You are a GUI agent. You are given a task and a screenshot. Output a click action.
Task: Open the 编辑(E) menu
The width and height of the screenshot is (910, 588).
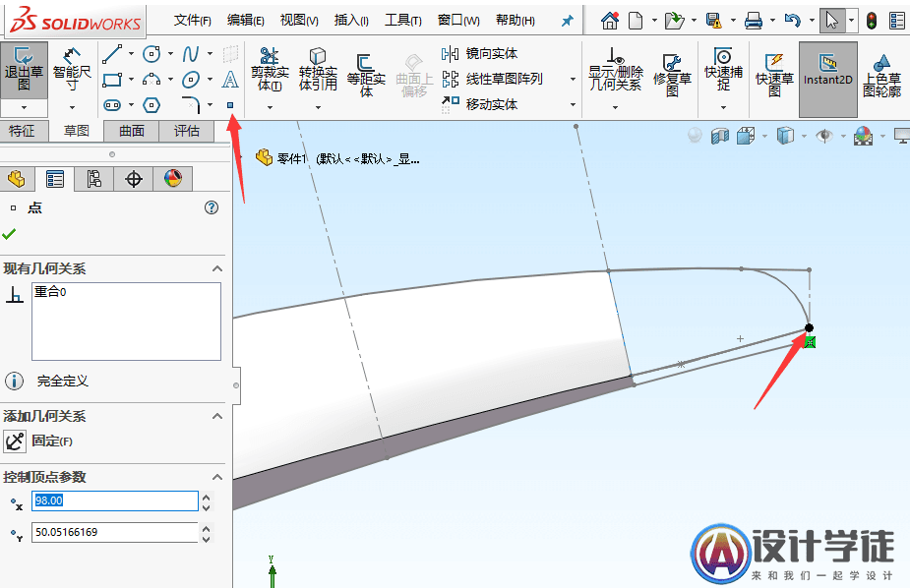[x=246, y=21]
